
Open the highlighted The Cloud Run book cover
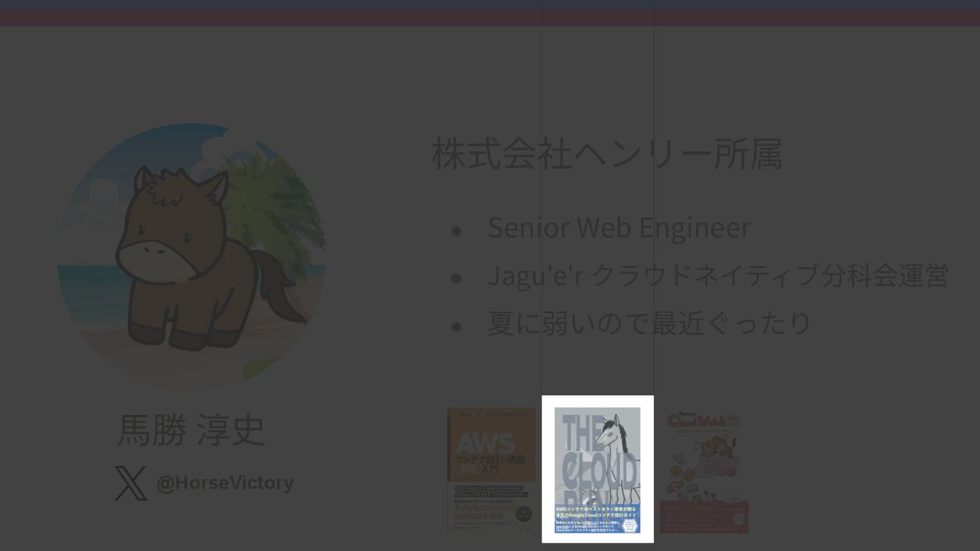click(x=598, y=469)
